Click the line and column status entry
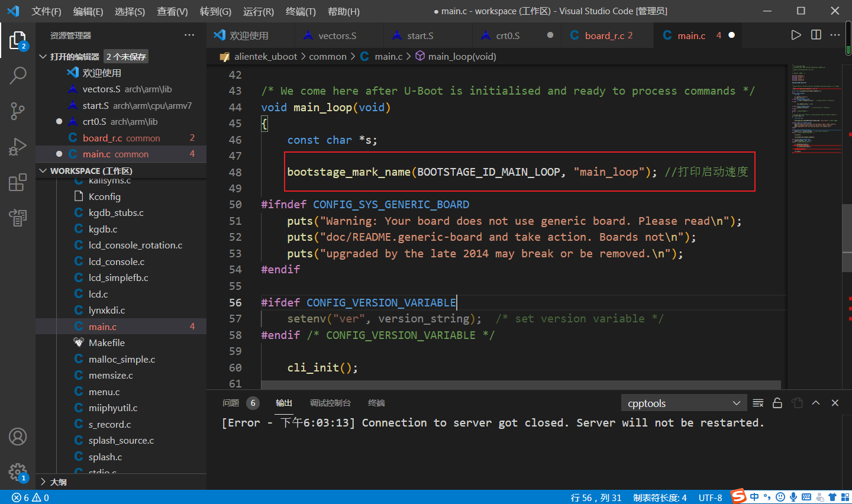This screenshot has height=504, width=852. 596,497
